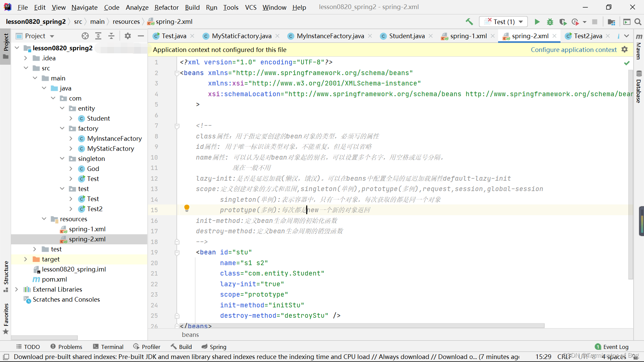The width and height of the screenshot is (644, 362).
Task: Expand the target folder
Action: pos(26,259)
